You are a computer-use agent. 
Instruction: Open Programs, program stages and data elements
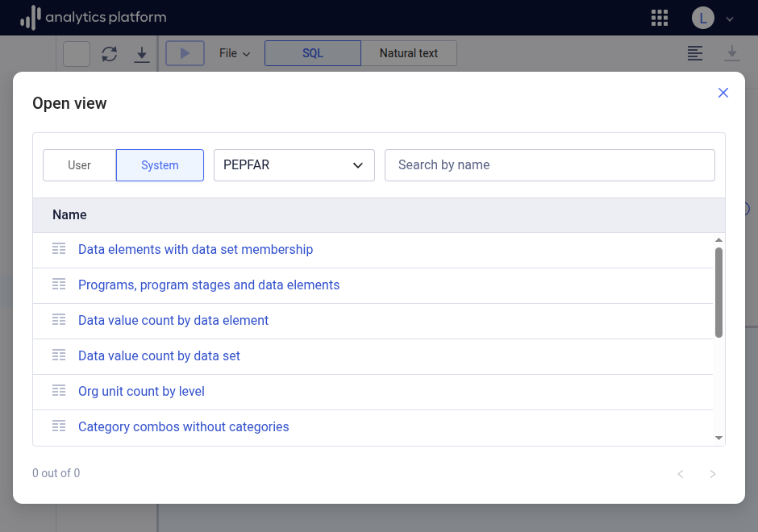pos(209,285)
